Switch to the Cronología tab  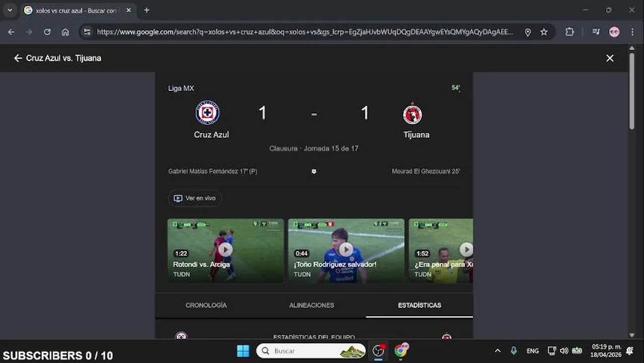206,305
